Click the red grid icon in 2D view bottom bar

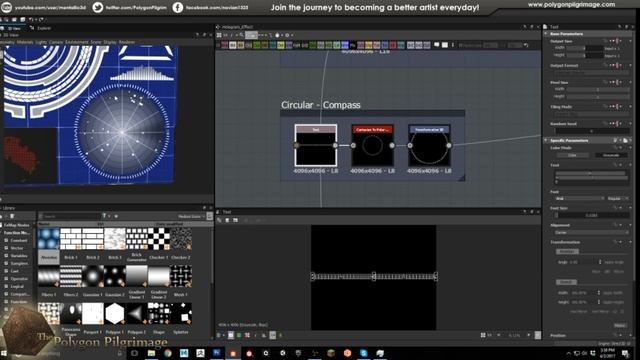(247, 335)
